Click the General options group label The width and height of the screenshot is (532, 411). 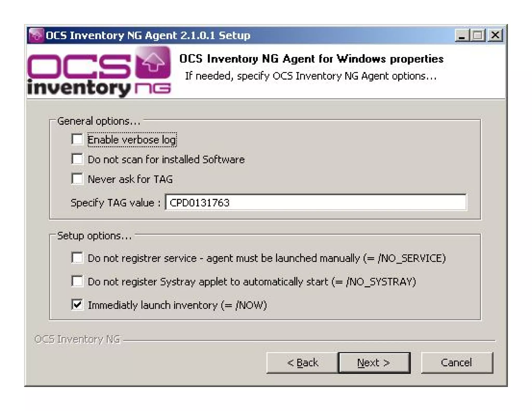pyautogui.click(x=99, y=121)
